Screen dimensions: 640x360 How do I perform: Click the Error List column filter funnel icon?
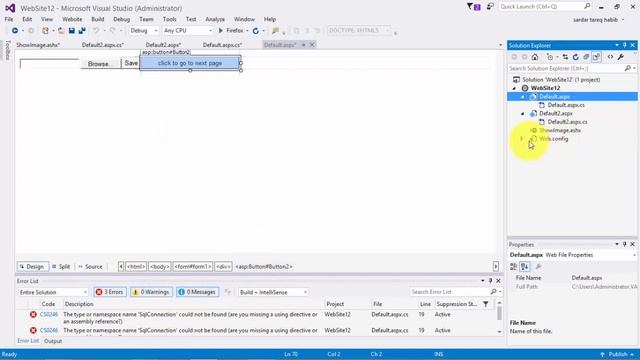pyautogui.click(x=486, y=304)
